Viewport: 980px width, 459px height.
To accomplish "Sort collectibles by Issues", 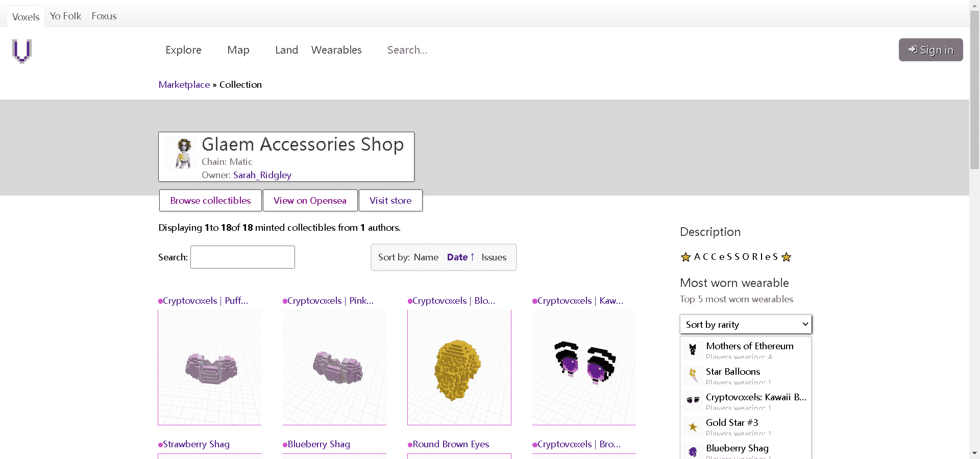I will coord(494,257).
